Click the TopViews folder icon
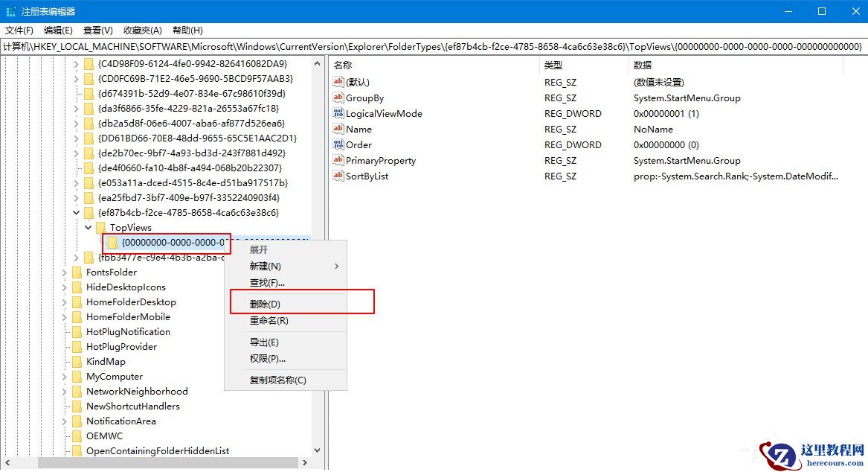 100,227
